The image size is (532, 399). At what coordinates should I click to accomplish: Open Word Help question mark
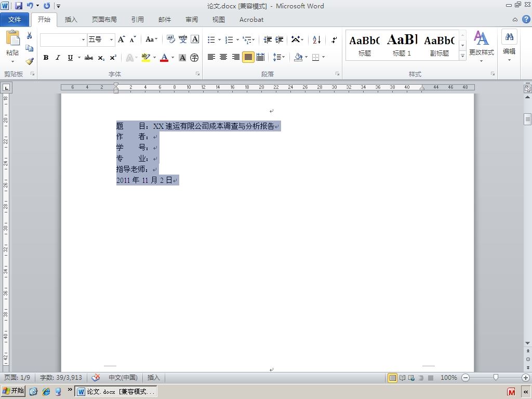coord(526,19)
